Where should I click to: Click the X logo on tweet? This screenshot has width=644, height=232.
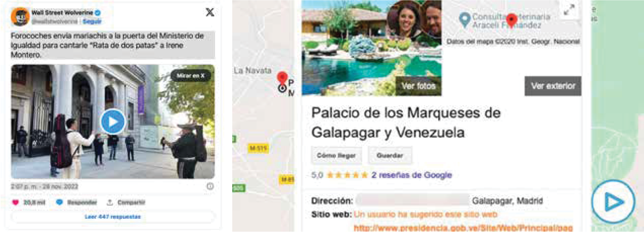tap(210, 12)
